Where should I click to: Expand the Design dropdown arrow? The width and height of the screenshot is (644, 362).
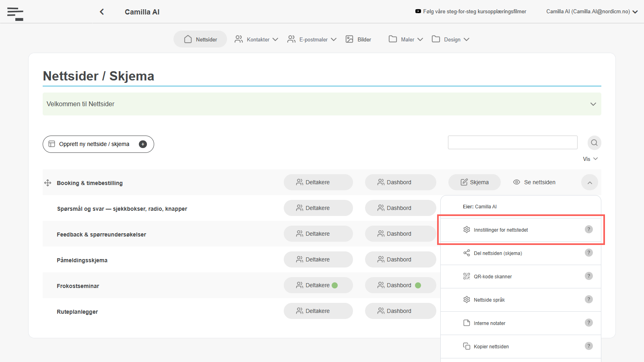(466, 39)
